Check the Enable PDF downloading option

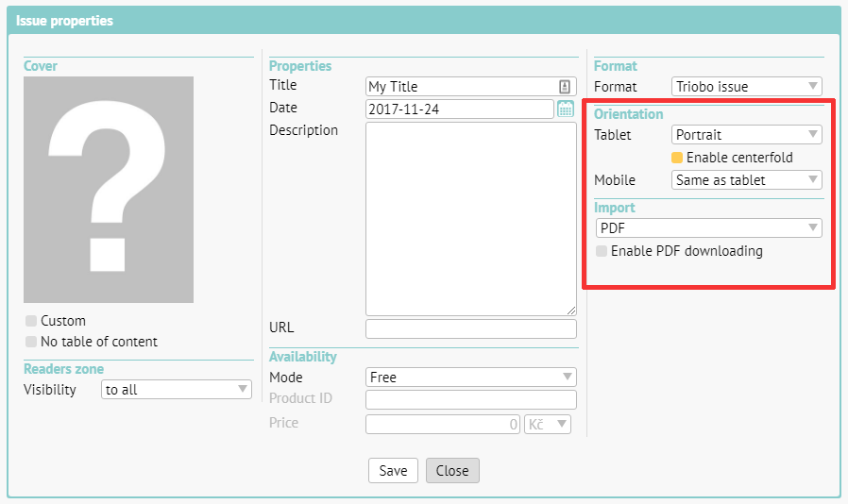pyautogui.click(x=601, y=251)
